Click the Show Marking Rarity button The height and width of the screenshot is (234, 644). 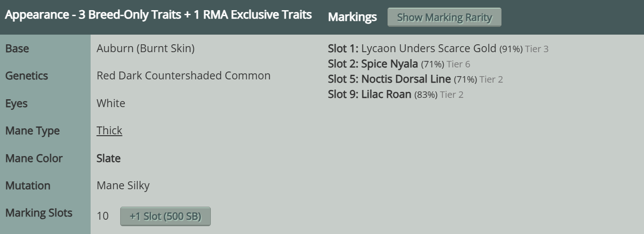(444, 18)
